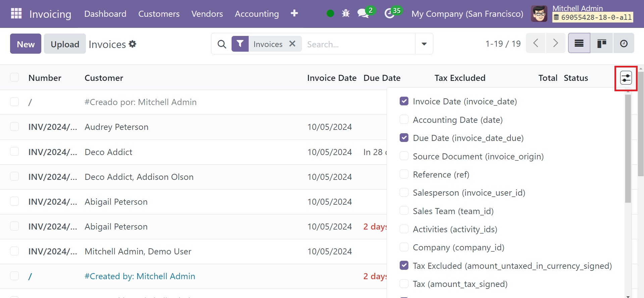Click the debug bug icon
Image resolution: width=644 pixels, height=298 pixels.
pyautogui.click(x=345, y=13)
